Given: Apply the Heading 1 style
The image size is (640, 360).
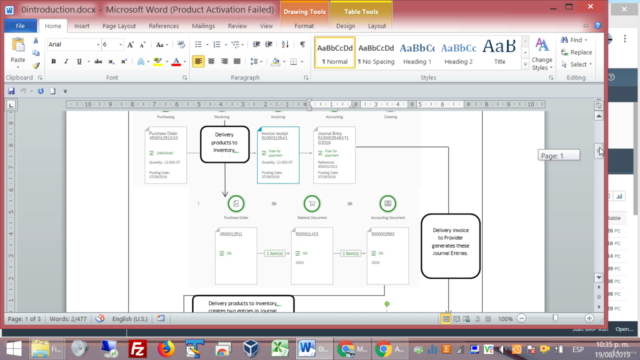Looking at the screenshot, I should coord(417,53).
